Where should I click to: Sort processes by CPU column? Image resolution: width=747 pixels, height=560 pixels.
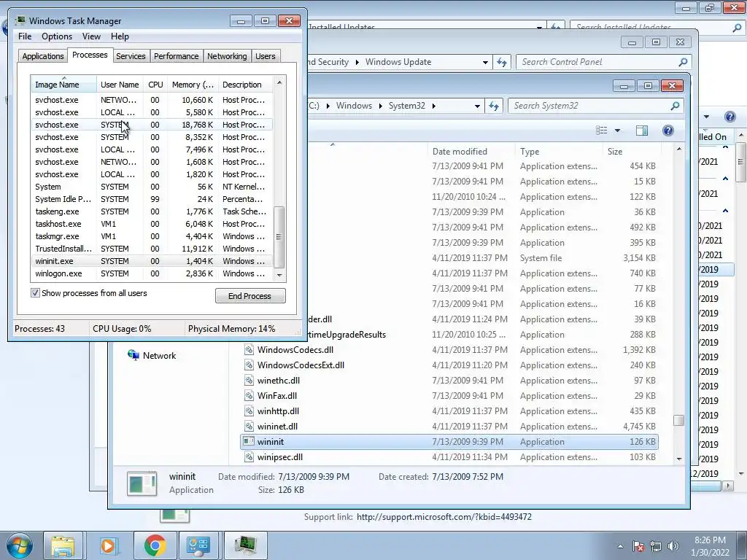pyautogui.click(x=155, y=85)
